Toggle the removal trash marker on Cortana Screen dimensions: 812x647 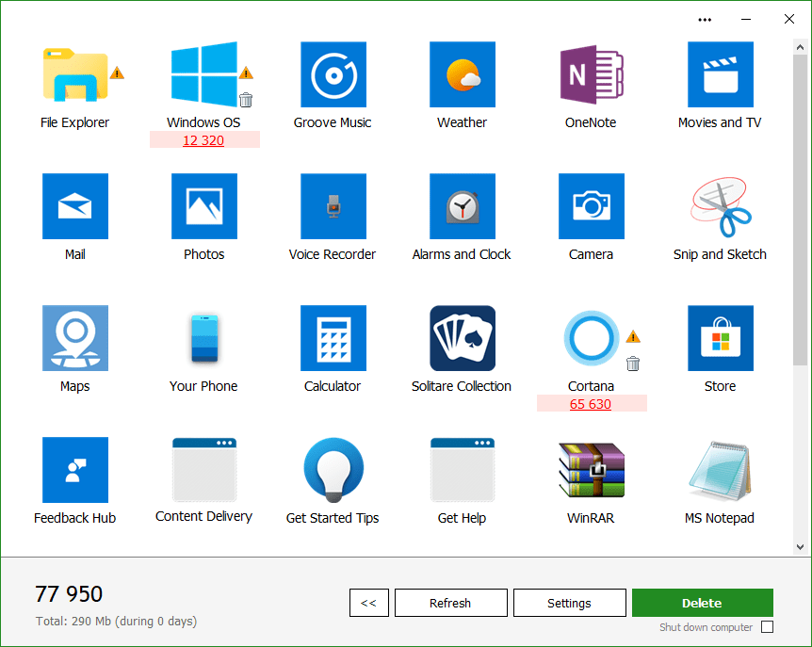[x=635, y=363]
